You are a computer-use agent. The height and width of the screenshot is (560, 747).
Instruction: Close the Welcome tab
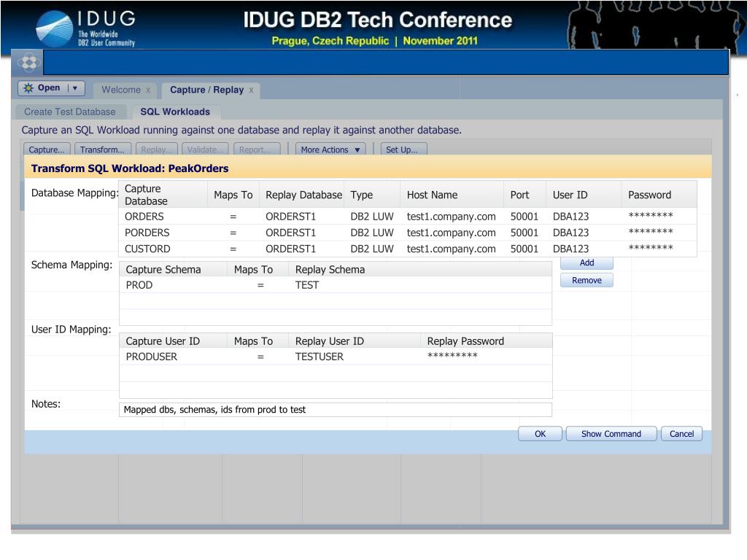click(148, 90)
